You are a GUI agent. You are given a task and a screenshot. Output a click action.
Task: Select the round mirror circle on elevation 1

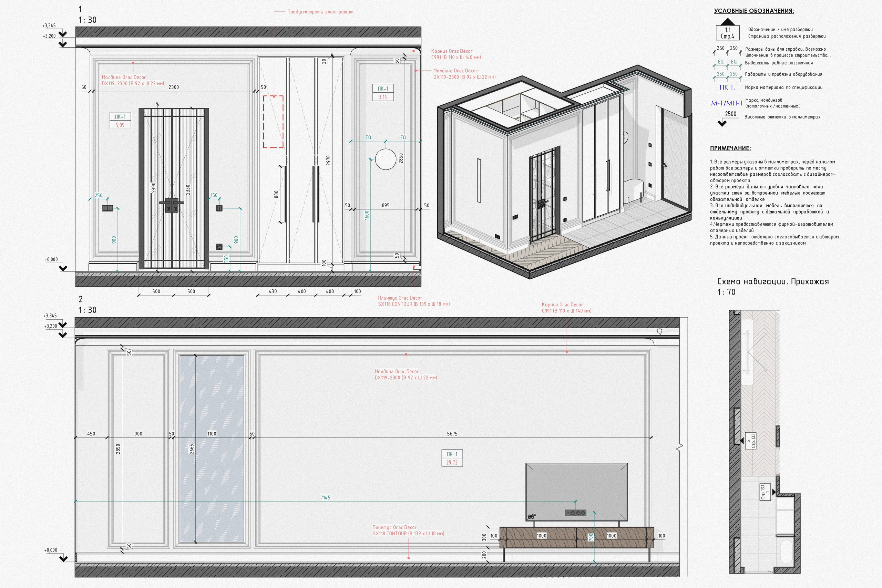(x=386, y=159)
